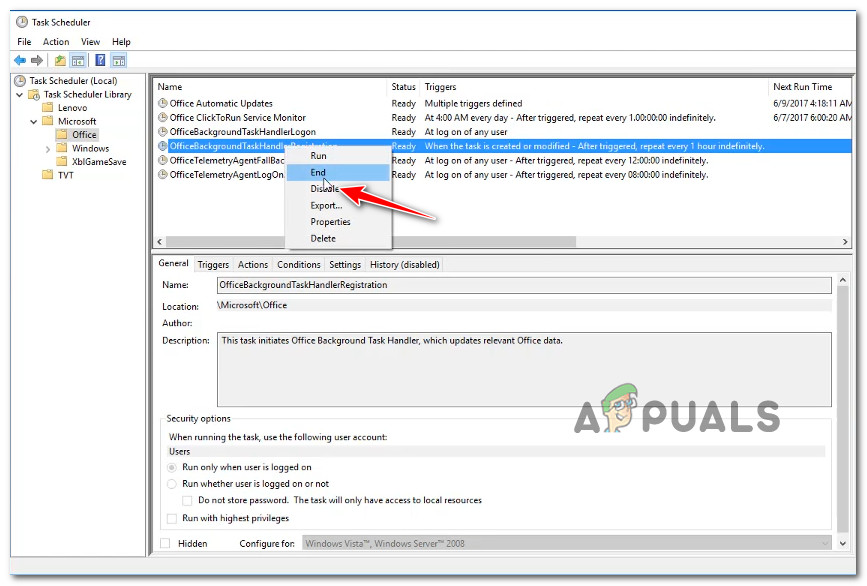Click the task list scroll left arrow
The width and height of the screenshot is (867, 586).
160,242
